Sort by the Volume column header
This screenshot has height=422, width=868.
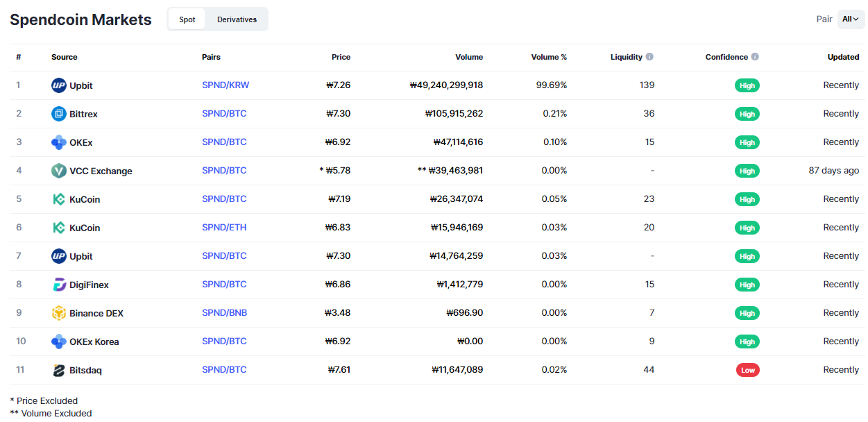coord(469,57)
